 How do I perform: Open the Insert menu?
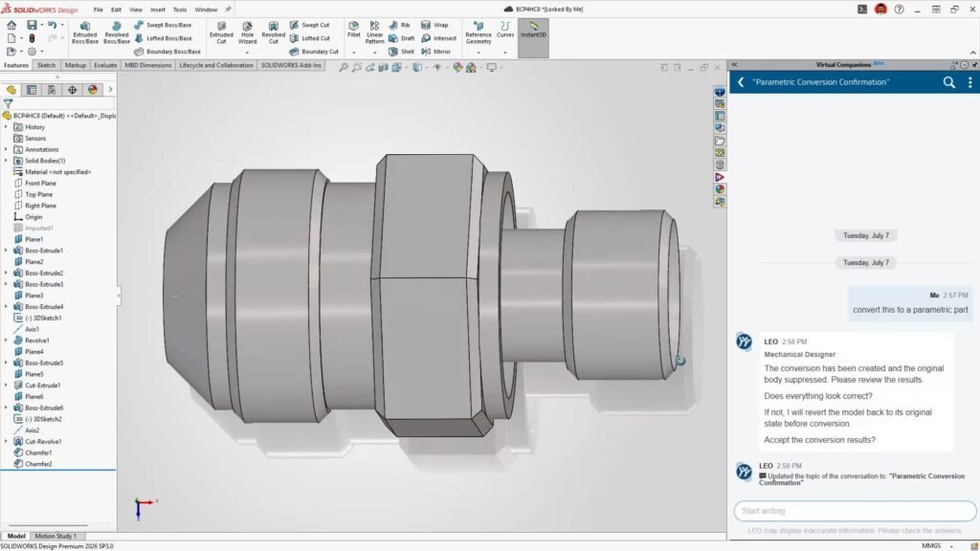pos(158,10)
